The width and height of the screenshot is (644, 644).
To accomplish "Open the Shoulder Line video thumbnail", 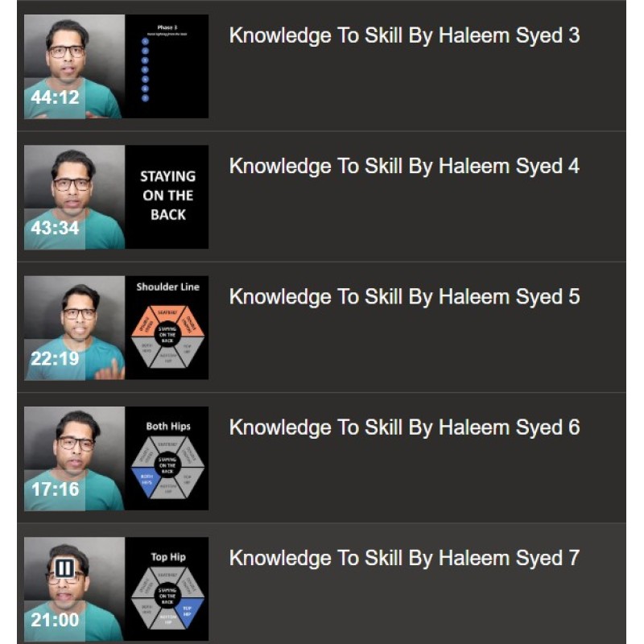I will click(116, 328).
